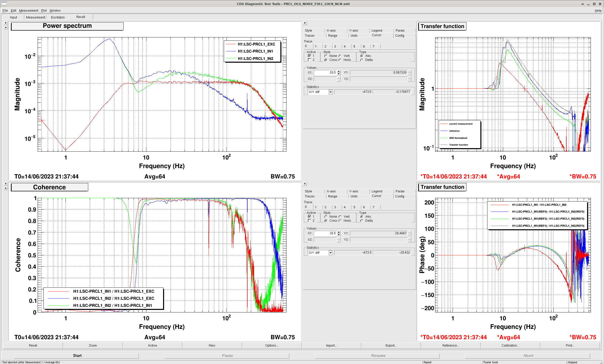Click the Export... button
The image size is (604, 364).
tap(391, 345)
